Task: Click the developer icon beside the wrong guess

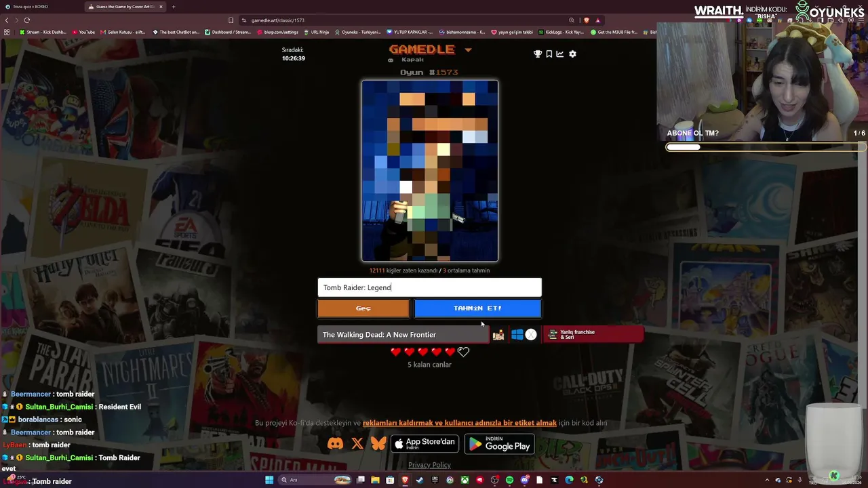Action: [x=498, y=335]
